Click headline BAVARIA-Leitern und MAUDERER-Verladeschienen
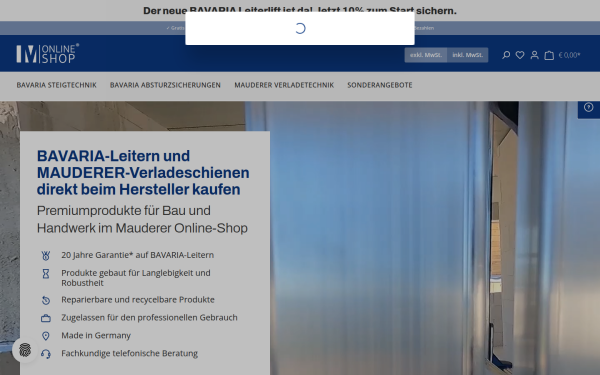Screen dimensions: 600x375 (143, 173)
